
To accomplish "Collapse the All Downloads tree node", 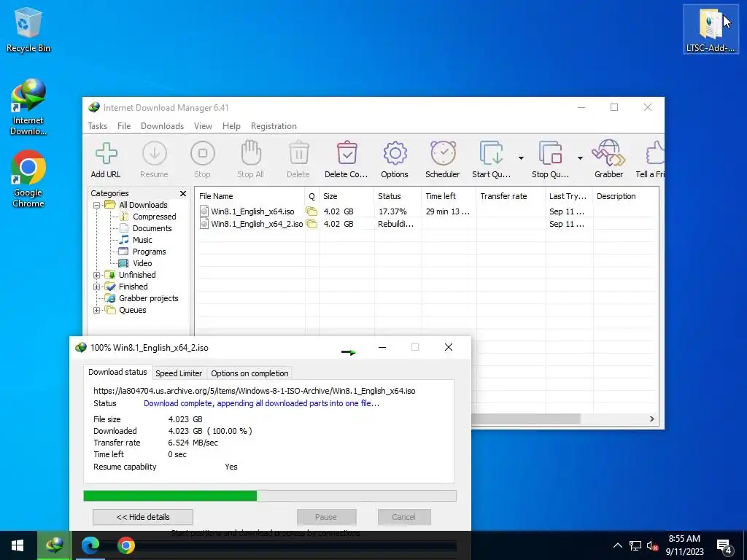I will [x=97, y=205].
